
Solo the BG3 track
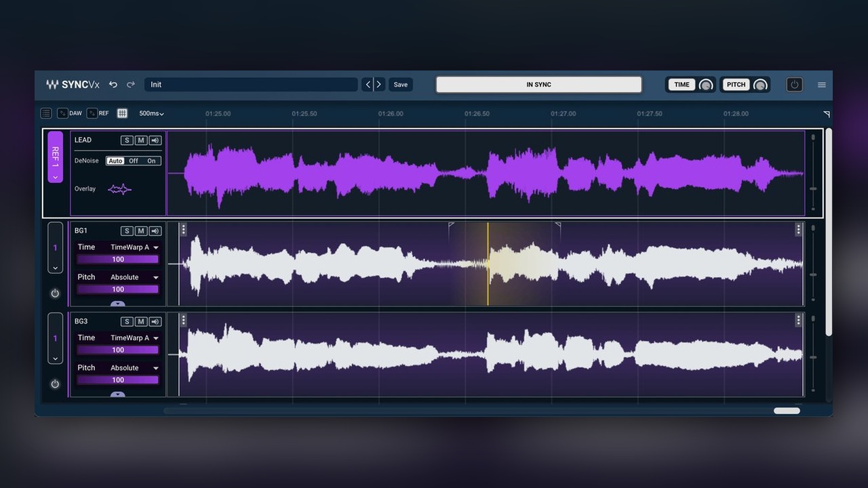coord(127,321)
